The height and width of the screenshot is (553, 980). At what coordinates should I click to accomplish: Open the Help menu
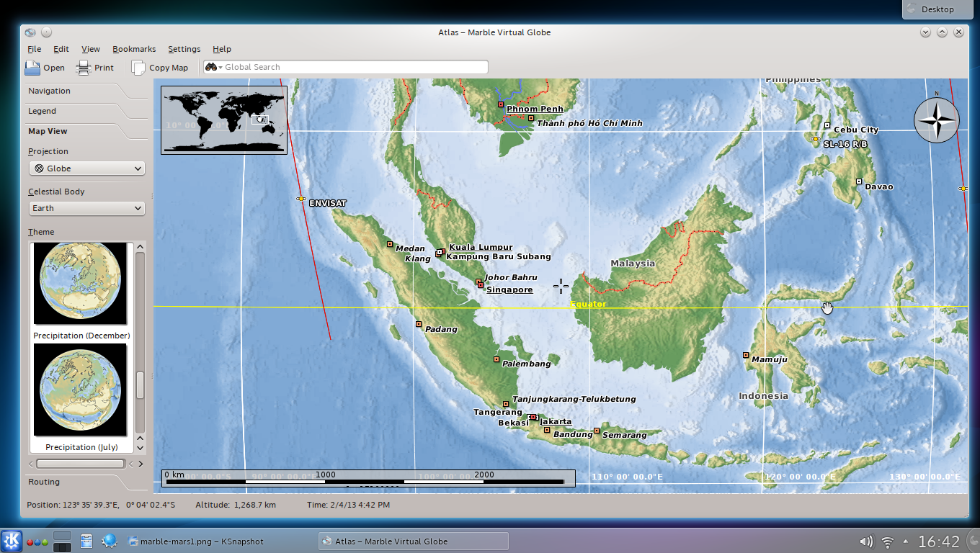tap(222, 49)
